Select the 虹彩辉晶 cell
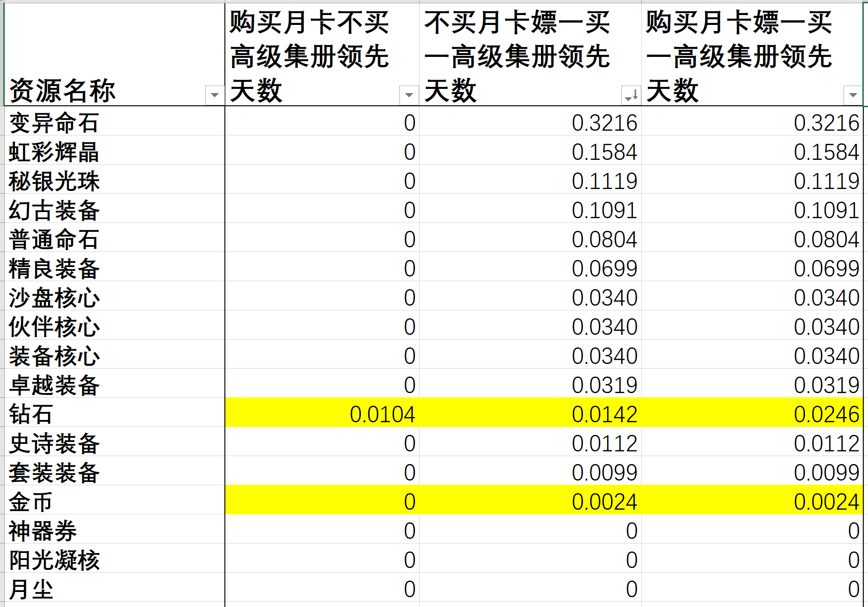 point(115,150)
